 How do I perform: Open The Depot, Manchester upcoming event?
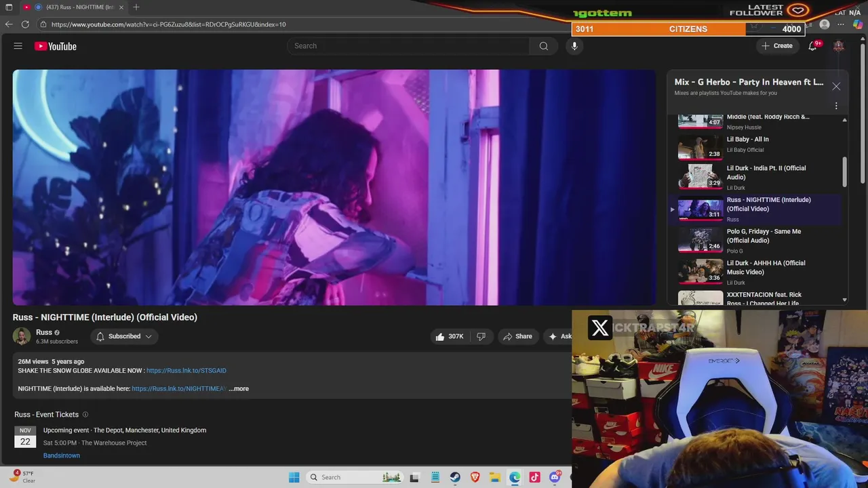tap(125, 430)
